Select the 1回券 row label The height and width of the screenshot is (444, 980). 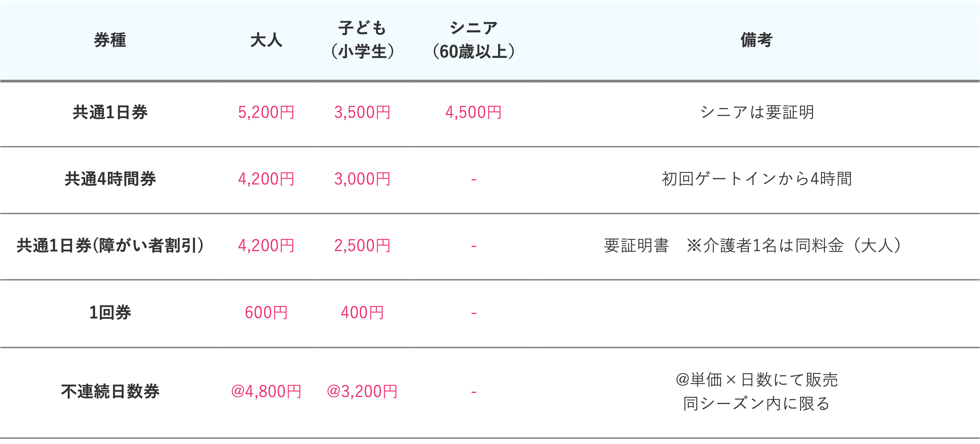click(x=110, y=313)
